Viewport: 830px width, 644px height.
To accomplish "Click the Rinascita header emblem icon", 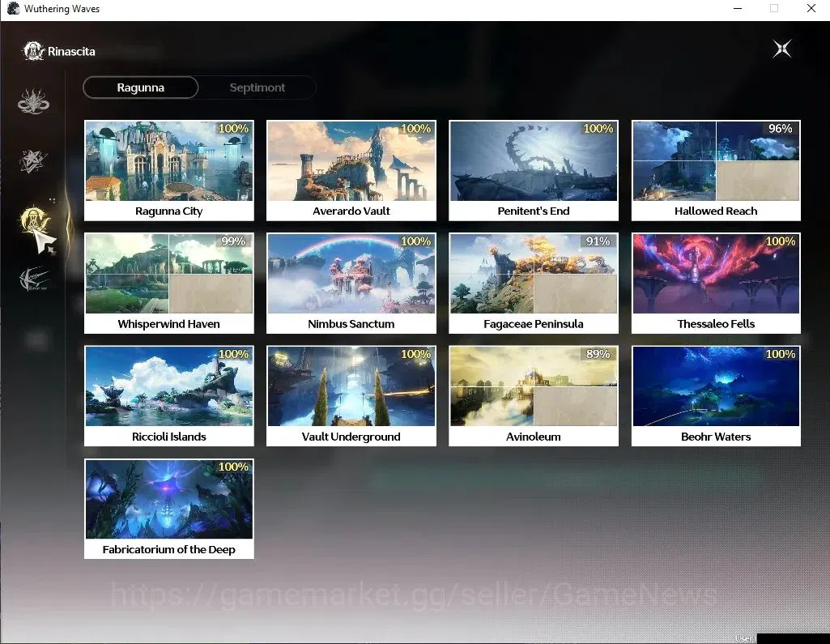I will click(x=33, y=51).
